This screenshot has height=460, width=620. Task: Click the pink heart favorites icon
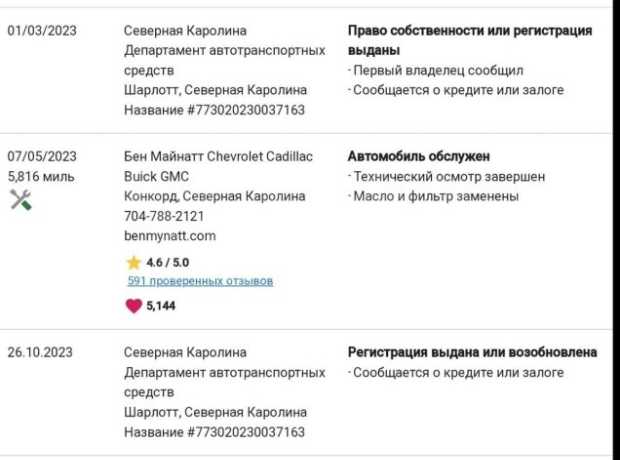point(134,306)
